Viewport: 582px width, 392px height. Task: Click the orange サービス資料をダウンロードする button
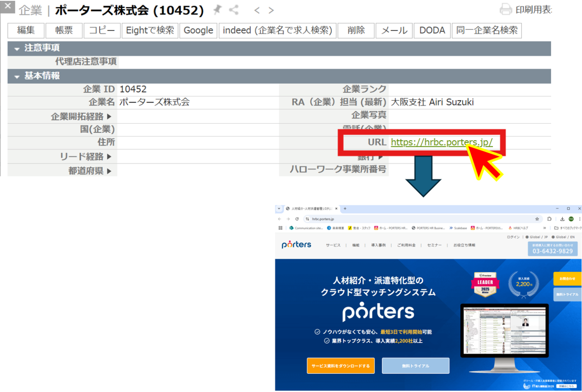point(341,366)
